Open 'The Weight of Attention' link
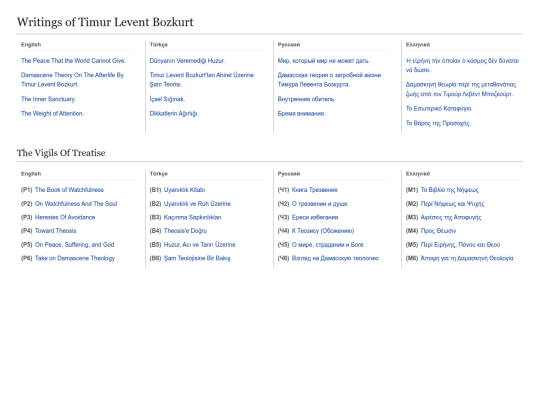The width and height of the screenshot is (540, 405). pos(52,114)
